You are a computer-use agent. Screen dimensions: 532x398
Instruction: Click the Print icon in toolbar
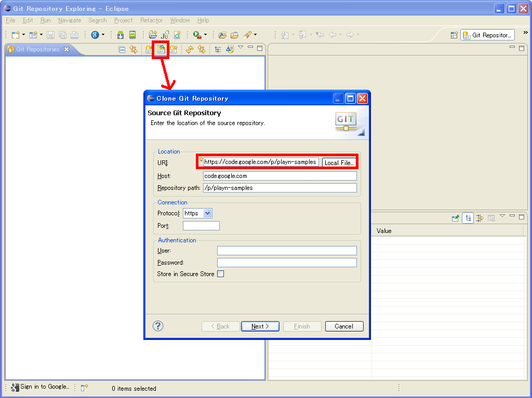pyautogui.click(x=74, y=35)
